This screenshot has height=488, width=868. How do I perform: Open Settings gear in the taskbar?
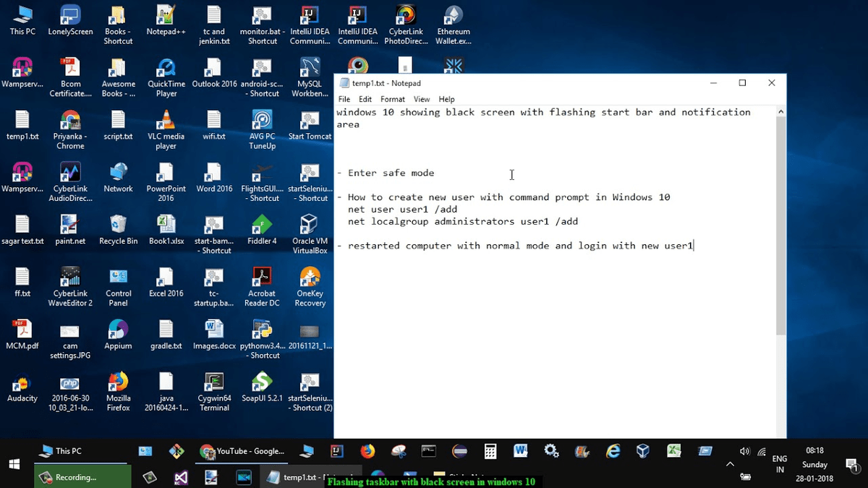pyautogui.click(x=551, y=451)
